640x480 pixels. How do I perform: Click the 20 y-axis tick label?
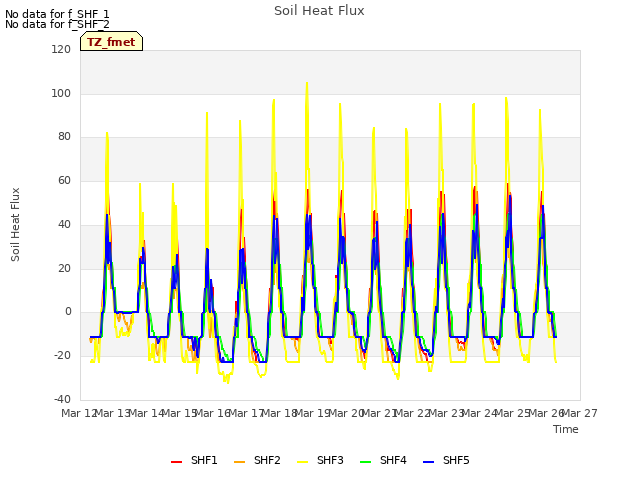[64, 269]
